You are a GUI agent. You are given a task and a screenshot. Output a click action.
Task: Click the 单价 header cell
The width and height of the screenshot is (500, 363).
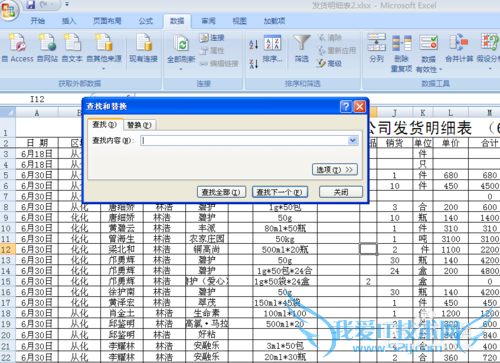451,143
